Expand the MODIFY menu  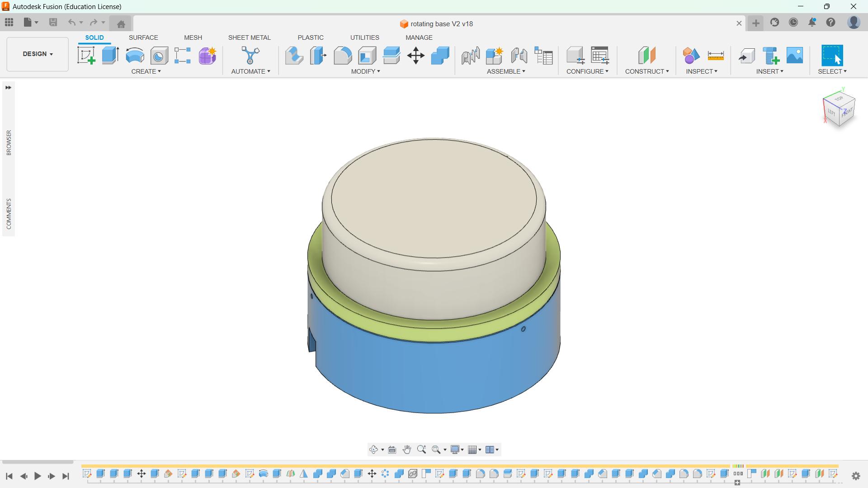point(365,71)
